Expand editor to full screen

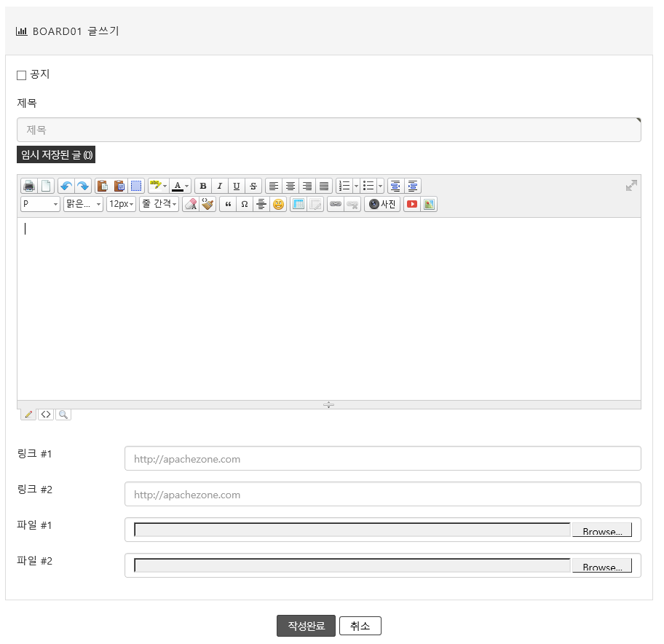(631, 186)
